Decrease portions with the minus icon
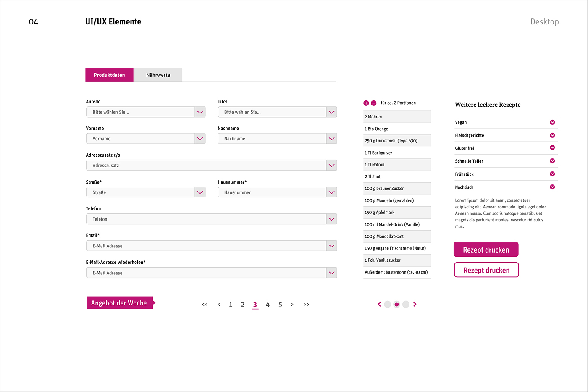 tap(374, 103)
